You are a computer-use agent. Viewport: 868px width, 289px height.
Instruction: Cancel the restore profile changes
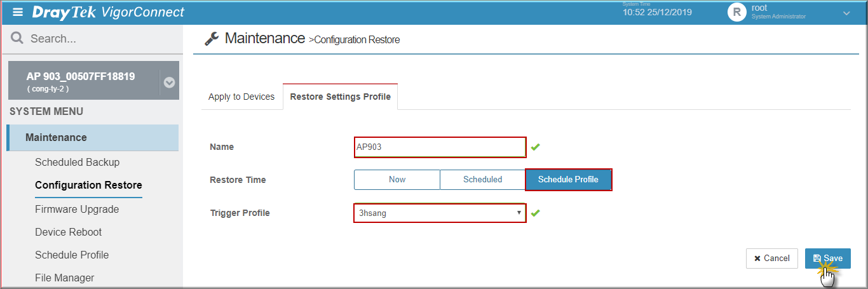pyautogui.click(x=772, y=259)
